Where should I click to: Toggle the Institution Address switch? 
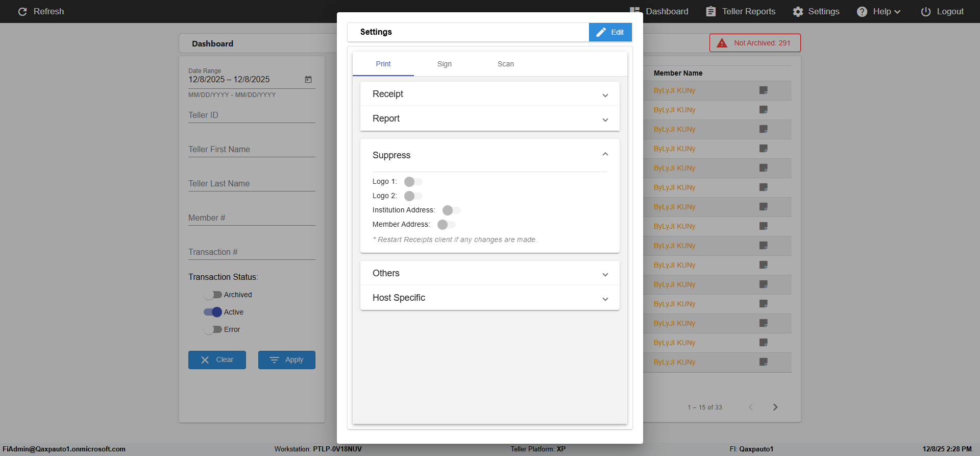[x=452, y=210]
